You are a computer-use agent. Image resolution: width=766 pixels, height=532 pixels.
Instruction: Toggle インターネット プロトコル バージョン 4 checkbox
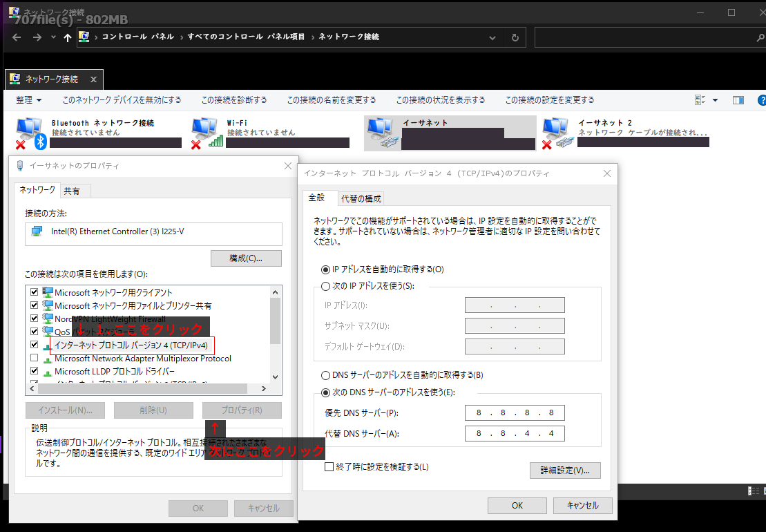click(35, 344)
